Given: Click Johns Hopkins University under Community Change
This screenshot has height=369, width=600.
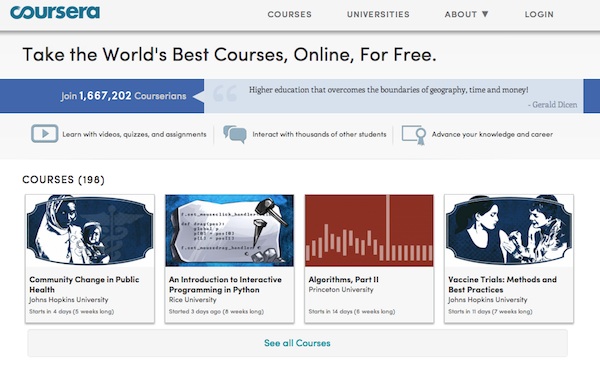Looking at the screenshot, I should (69, 300).
